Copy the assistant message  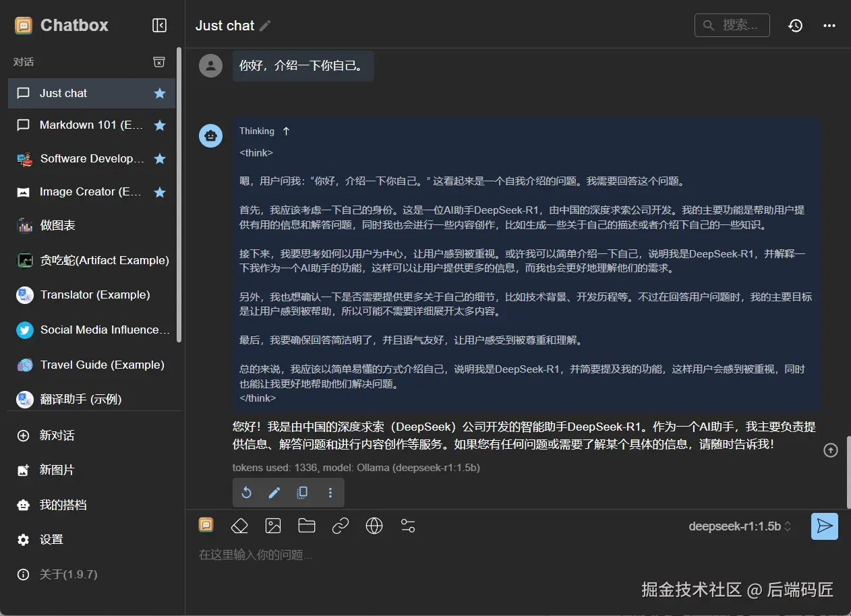point(302,493)
